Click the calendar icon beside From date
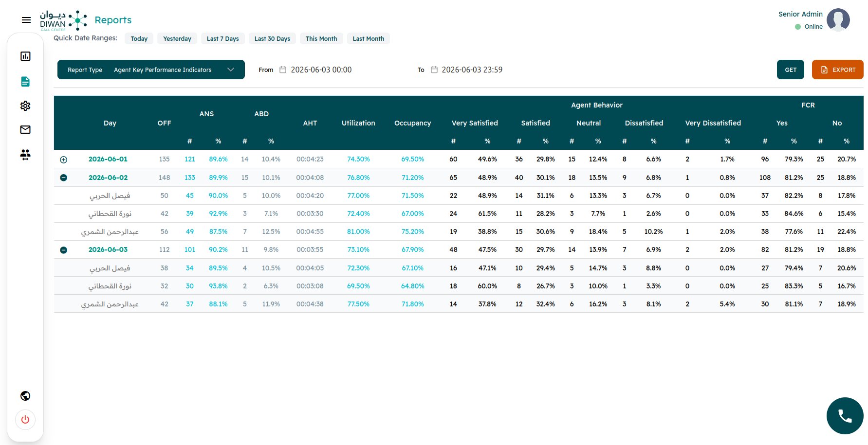868x445 pixels. coord(283,70)
